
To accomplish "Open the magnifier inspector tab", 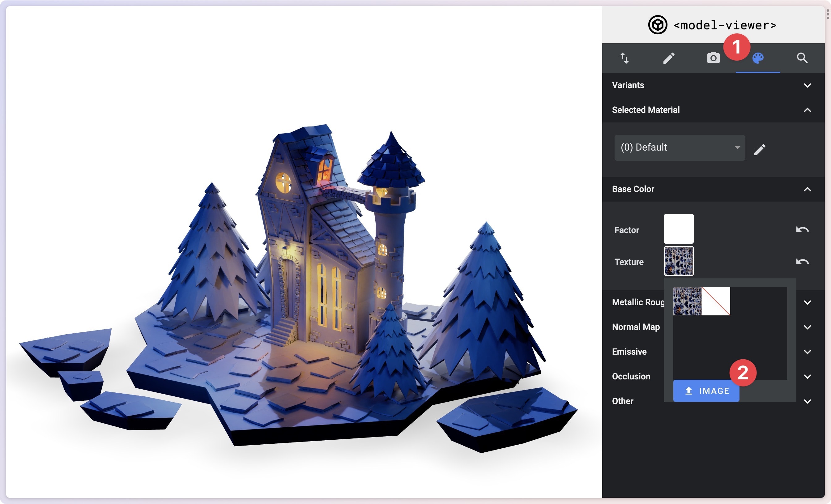I will (x=802, y=58).
